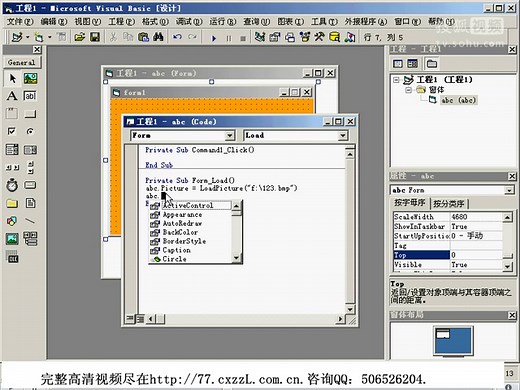The image size is (520, 390).
Task: Select the OLE tool
Action: tap(12, 257)
